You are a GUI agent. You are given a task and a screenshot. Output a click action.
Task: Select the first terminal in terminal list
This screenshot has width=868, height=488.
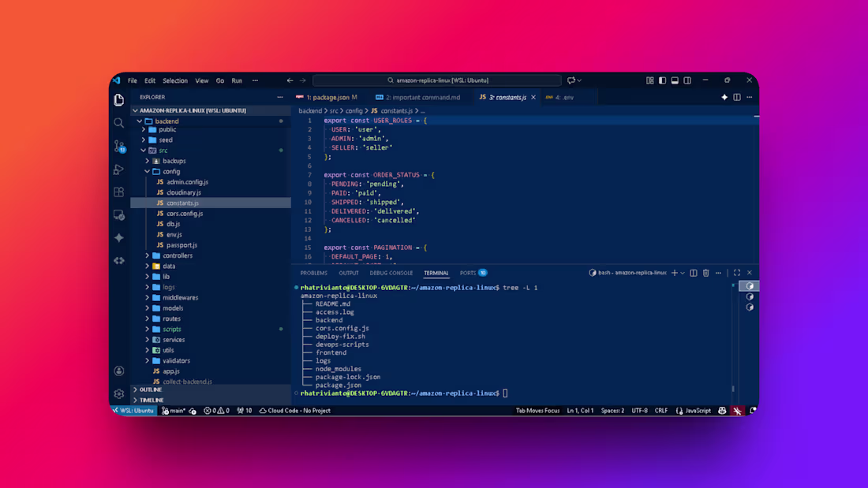pyautogui.click(x=750, y=286)
